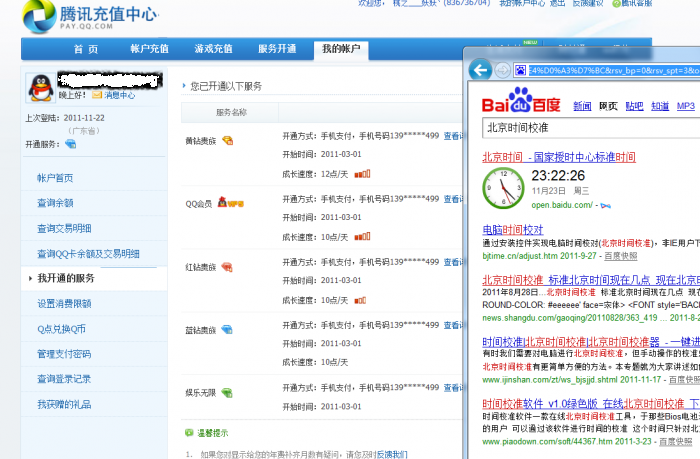Click Baidu 新闻 tab link
This screenshot has height=459, width=700.
(582, 106)
